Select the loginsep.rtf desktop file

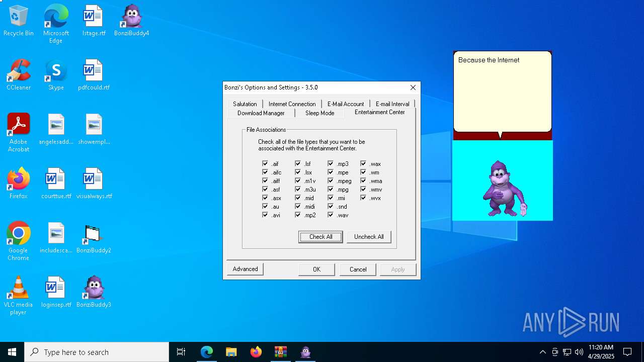point(56,292)
